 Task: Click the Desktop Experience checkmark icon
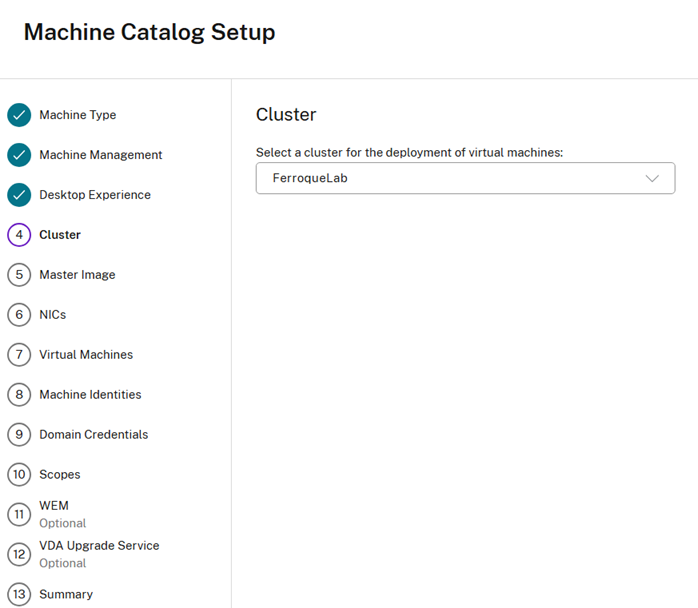pos(19,195)
